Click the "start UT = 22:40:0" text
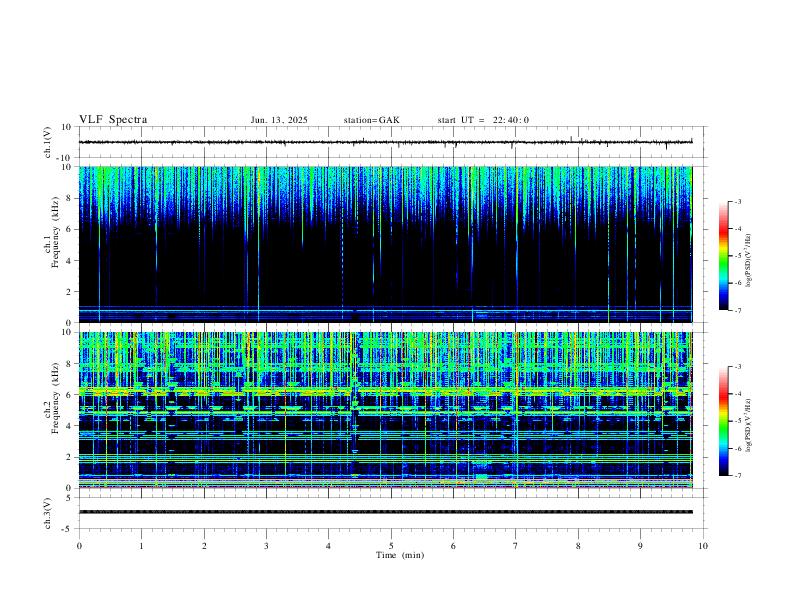Screen dimensions: 792x612 tap(483, 120)
